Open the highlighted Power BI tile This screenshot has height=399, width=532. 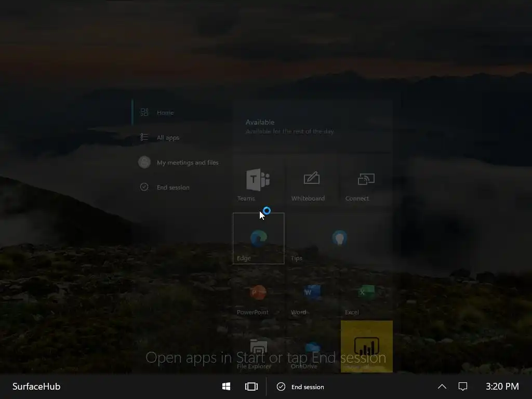click(x=366, y=347)
